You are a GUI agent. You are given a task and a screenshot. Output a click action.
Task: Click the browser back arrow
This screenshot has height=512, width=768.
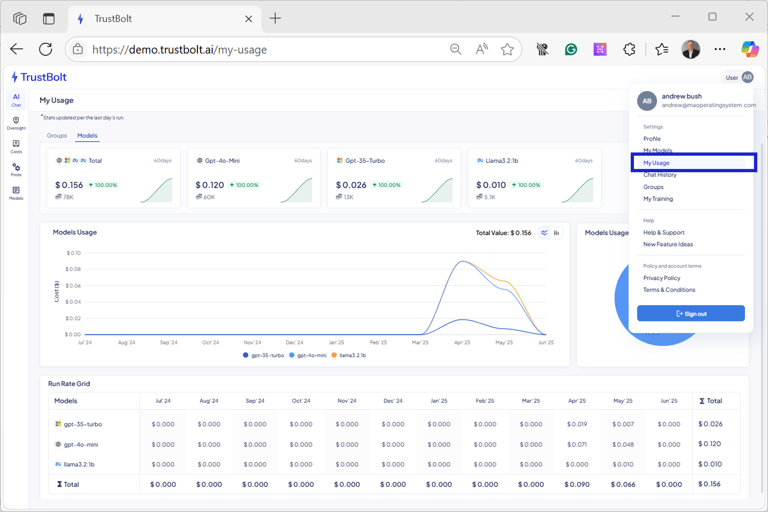pyautogui.click(x=17, y=49)
